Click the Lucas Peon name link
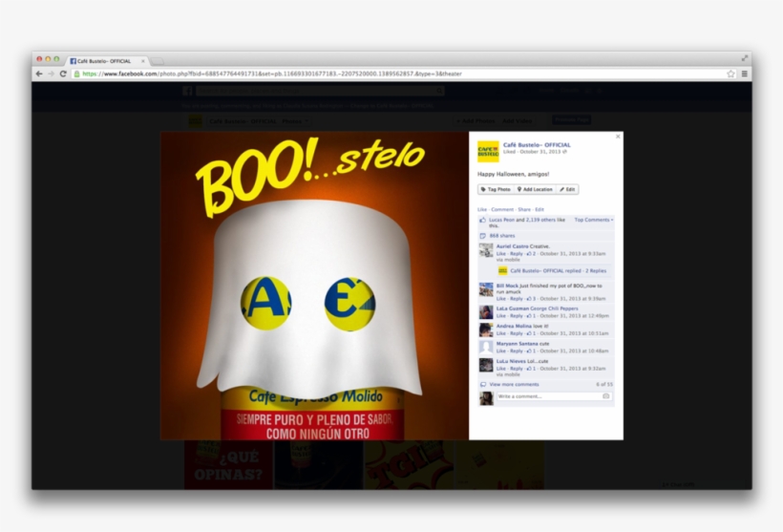 click(x=501, y=220)
